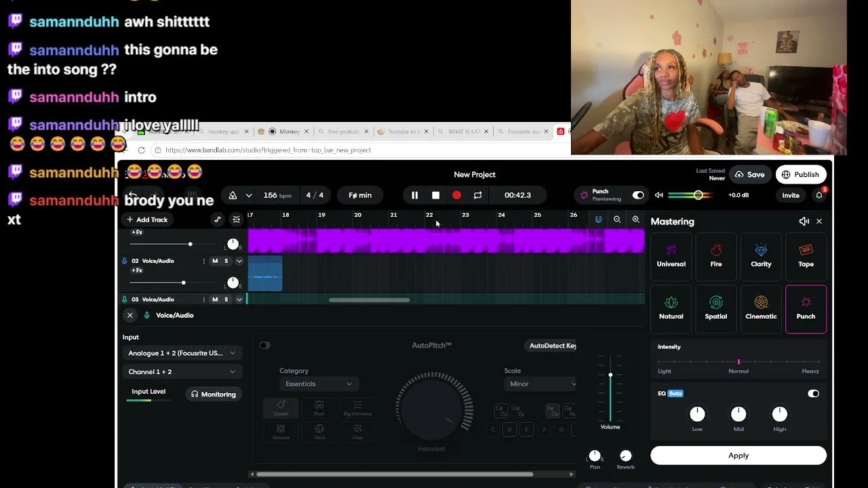Open the automation curve icon
868x488 pixels.
point(218,220)
